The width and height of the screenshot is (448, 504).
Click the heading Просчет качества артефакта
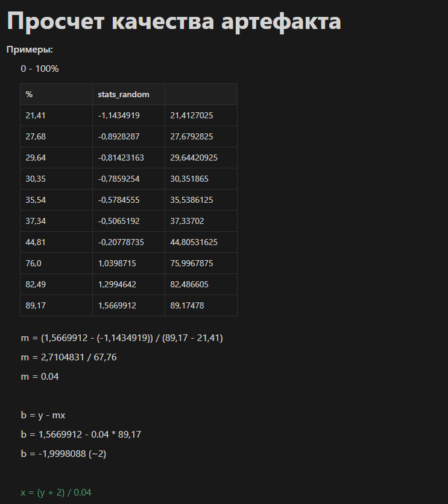coord(174,21)
